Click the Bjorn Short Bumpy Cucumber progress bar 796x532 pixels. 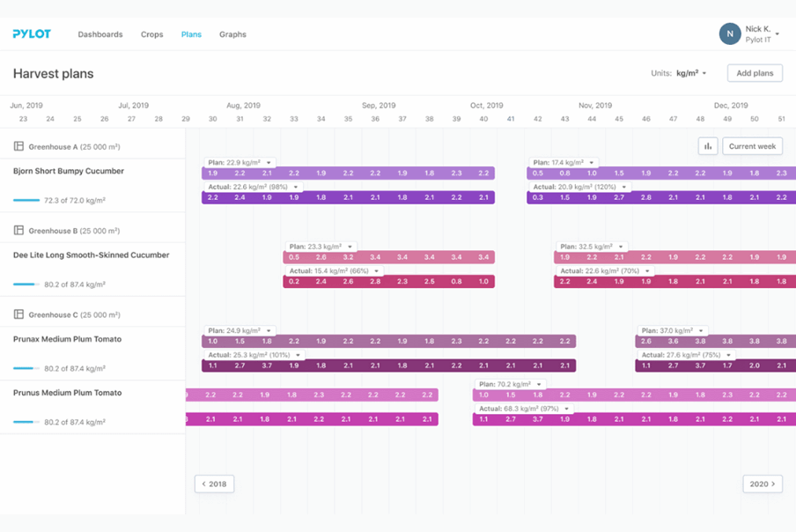pos(26,201)
